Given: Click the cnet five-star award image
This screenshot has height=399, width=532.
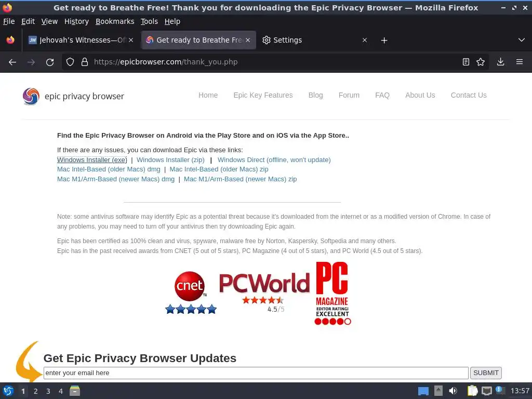Looking at the screenshot, I should click(x=191, y=292).
